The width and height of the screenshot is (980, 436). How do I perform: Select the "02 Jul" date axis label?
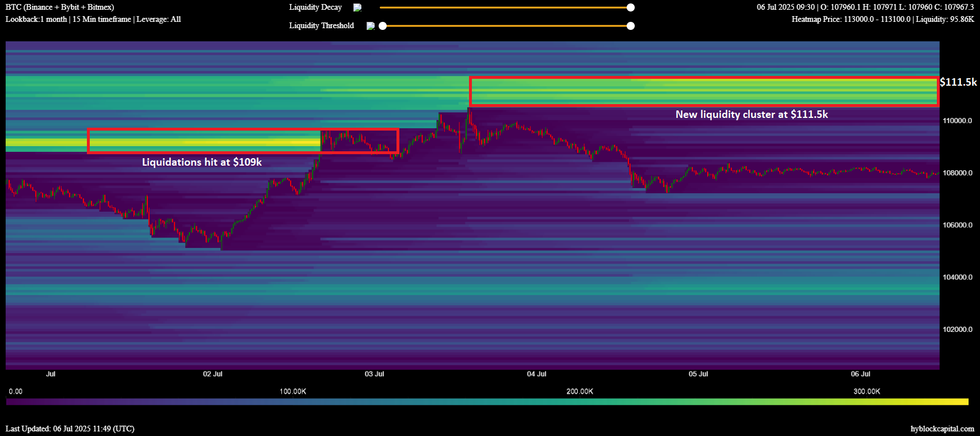click(x=212, y=374)
